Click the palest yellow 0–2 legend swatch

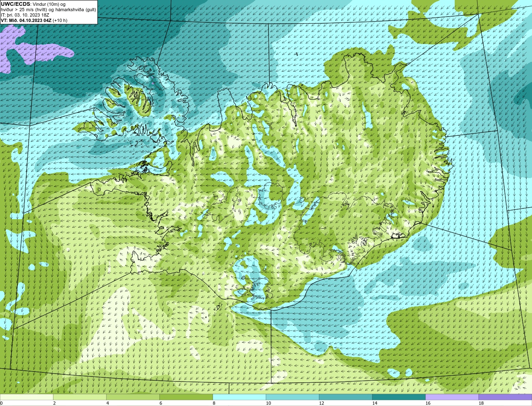point(27,397)
